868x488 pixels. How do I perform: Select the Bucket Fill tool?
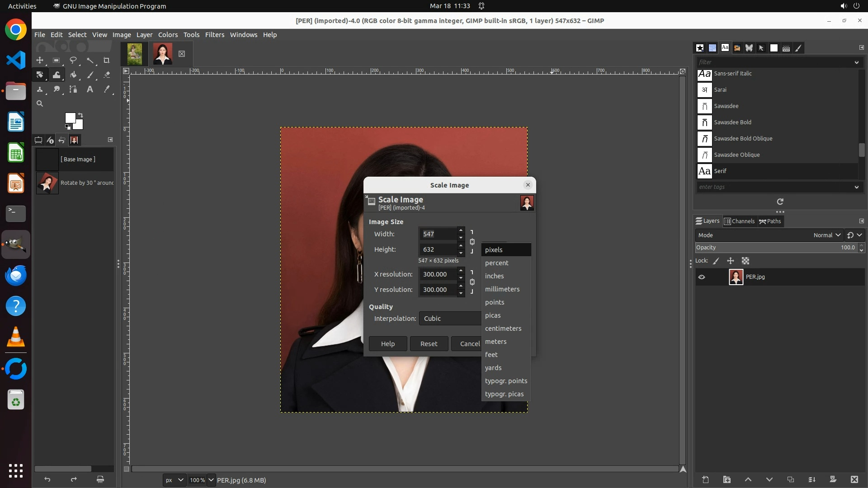(73, 75)
